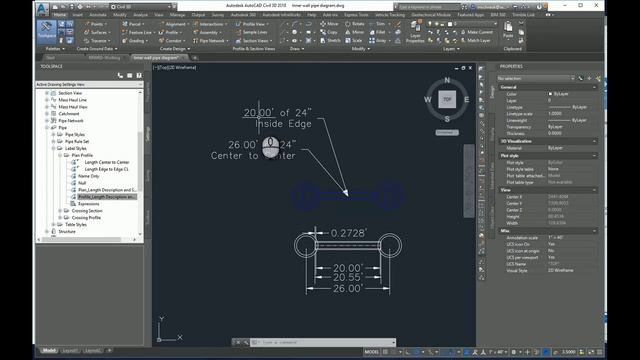Select the Trim tool

tap(377, 24)
